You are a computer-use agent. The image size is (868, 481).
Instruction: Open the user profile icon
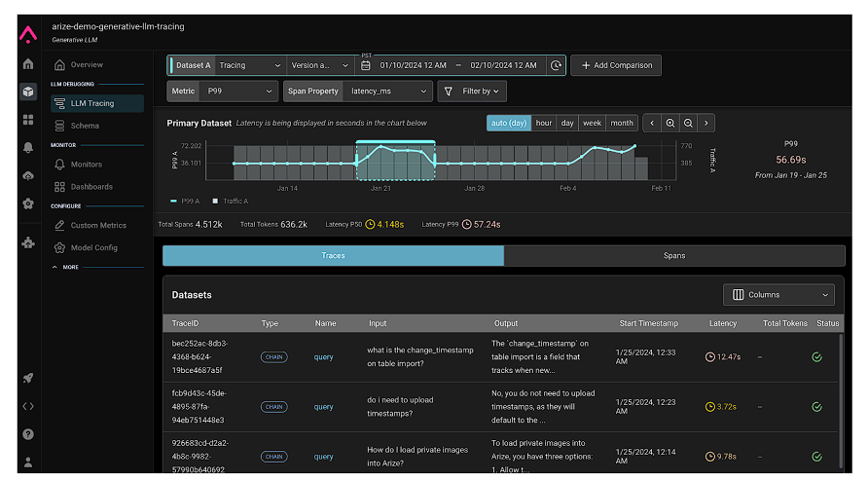point(28,462)
